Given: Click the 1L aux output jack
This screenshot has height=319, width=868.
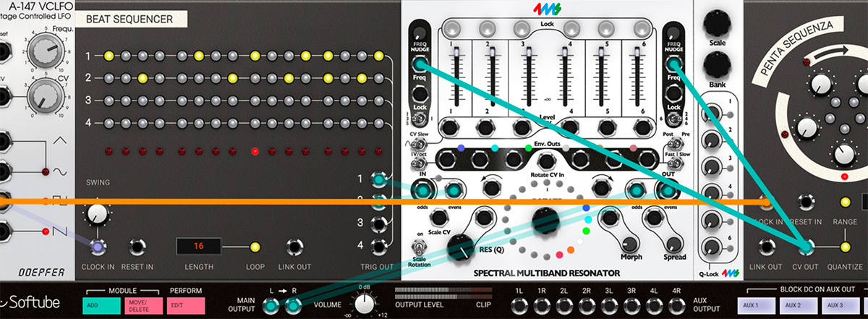Looking at the screenshot, I should coord(519,306).
